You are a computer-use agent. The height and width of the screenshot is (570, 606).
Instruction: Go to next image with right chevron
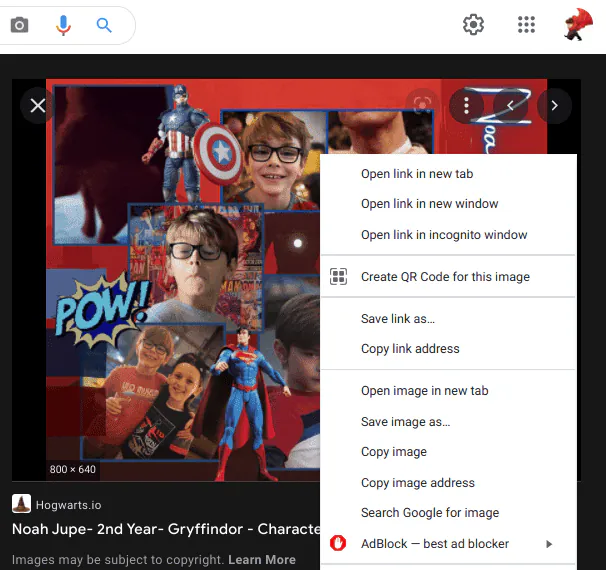point(554,105)
